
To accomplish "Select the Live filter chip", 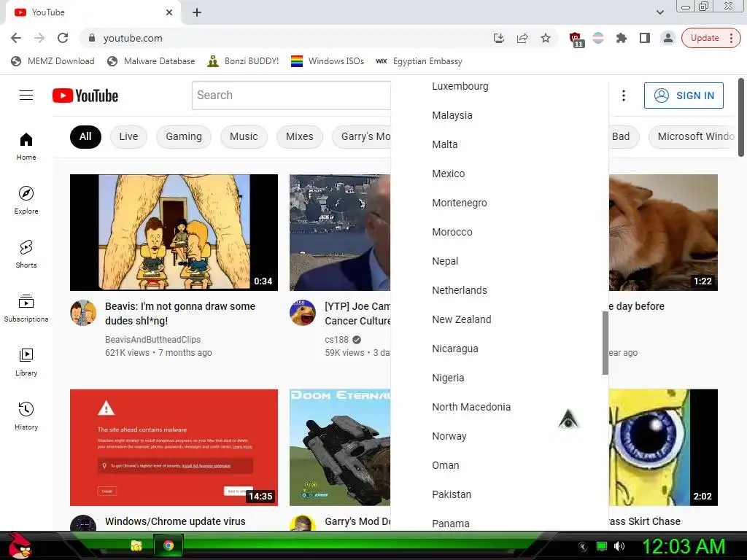I will pos(128,136).
